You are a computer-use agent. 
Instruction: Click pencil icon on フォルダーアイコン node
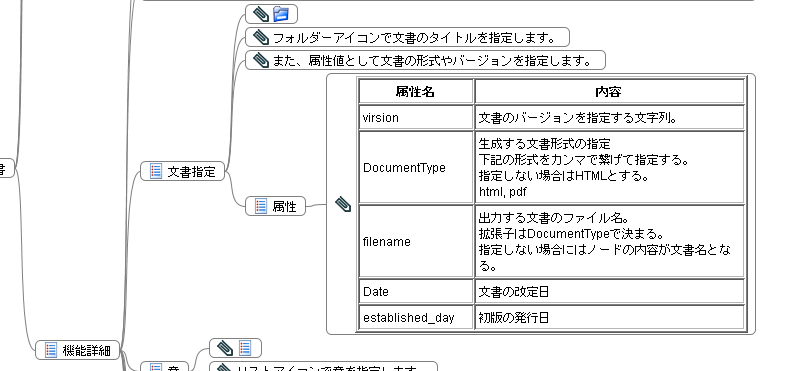point(261,37)
